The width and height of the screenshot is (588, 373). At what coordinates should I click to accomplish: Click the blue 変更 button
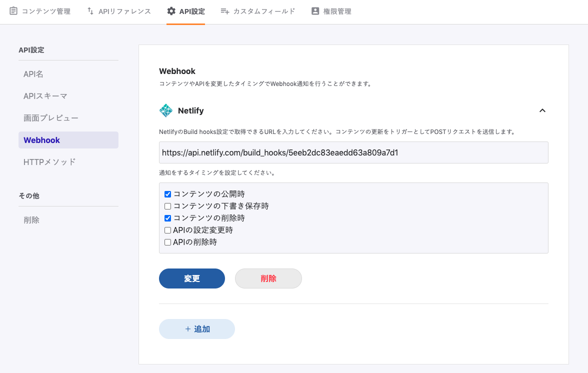(192, 278)
